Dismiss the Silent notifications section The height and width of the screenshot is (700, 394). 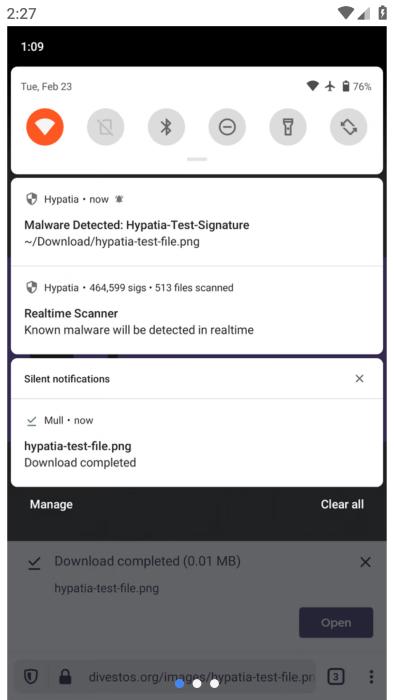[x=359, y=379]
